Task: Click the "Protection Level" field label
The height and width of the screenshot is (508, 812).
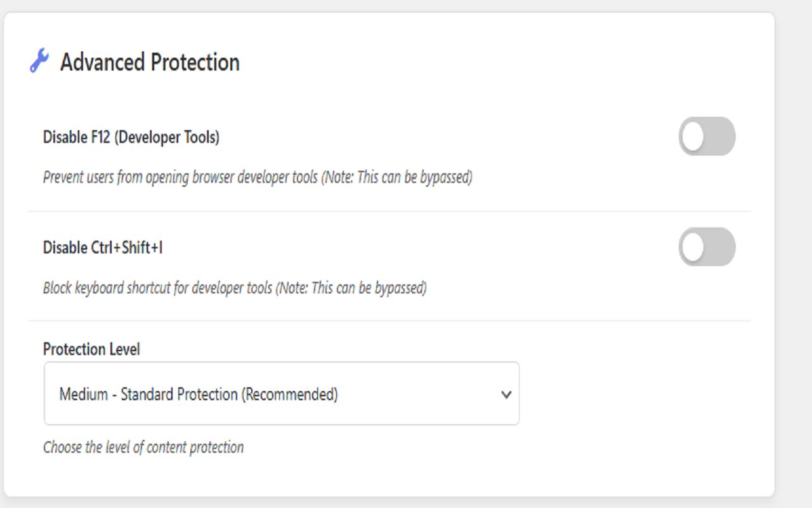Action: 91,349
